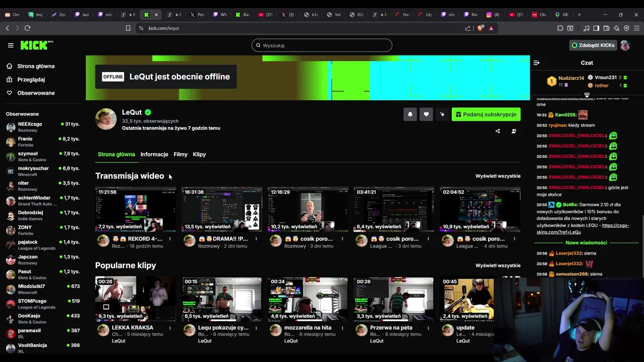Select the Strona główna channel tab
Screen dimensions: 644x362
pos(116,154)
